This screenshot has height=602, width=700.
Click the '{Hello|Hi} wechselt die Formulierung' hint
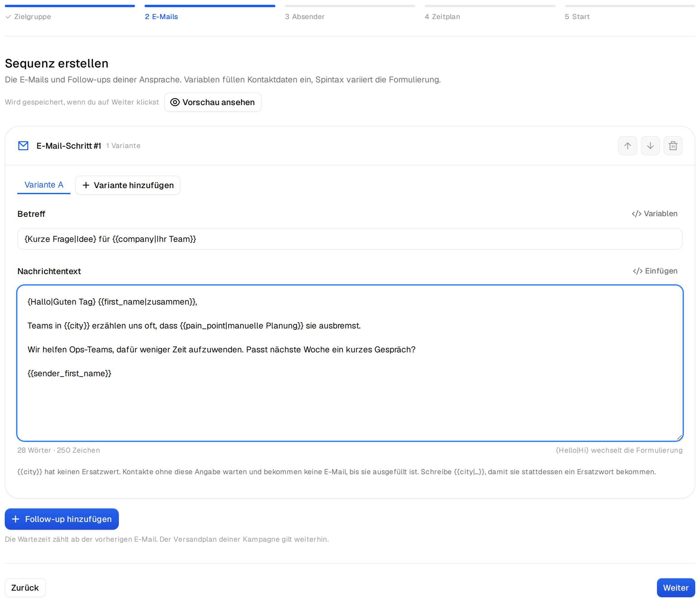point(619,450)
